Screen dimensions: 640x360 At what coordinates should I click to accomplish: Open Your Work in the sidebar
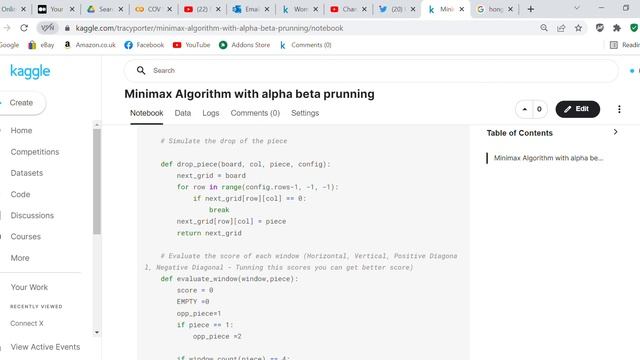pos(29,287)
